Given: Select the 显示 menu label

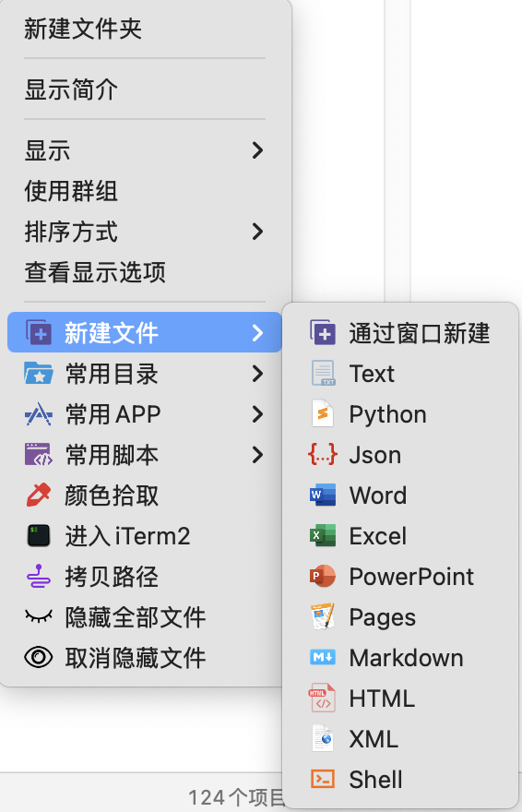Looking at the screenshot, I should click(x=47, y=150).
